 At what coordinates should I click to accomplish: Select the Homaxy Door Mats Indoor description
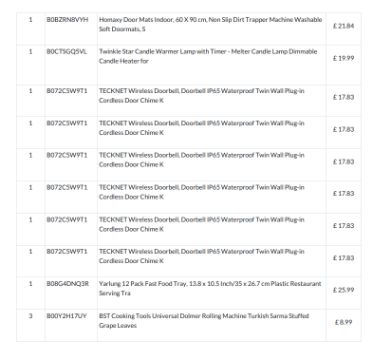(x=210, y=24)
